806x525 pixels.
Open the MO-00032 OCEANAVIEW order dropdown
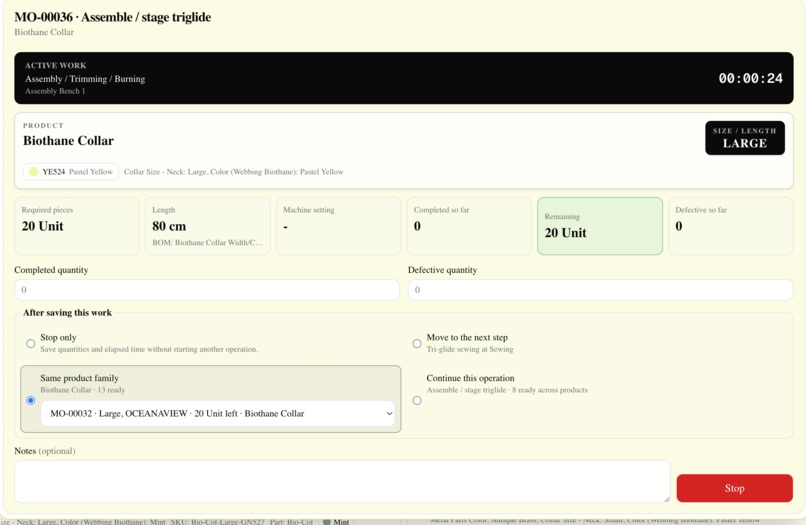pyautogui.click(x=218, y=413)
